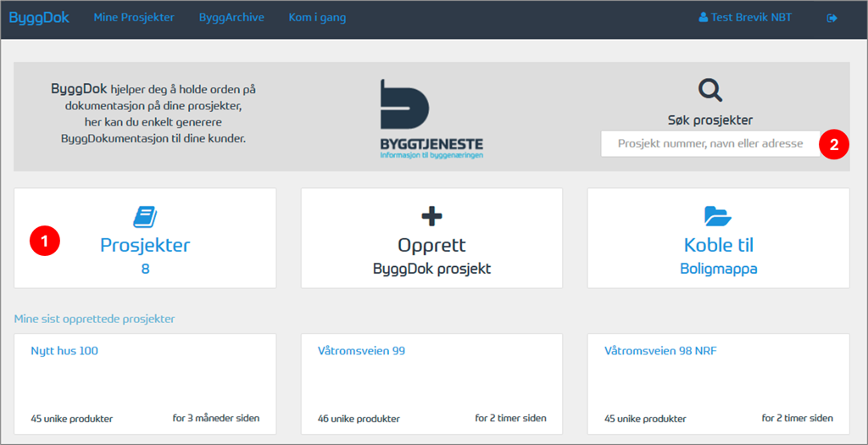Click the user icon beside Test Brevik NBT
868x445 pixels.
point(703,18)
